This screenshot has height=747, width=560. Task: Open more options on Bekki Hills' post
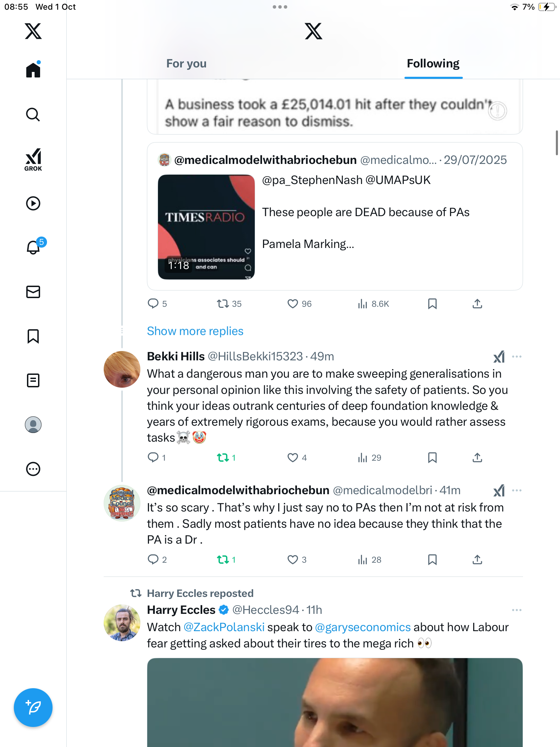click(x=517, y=357)
